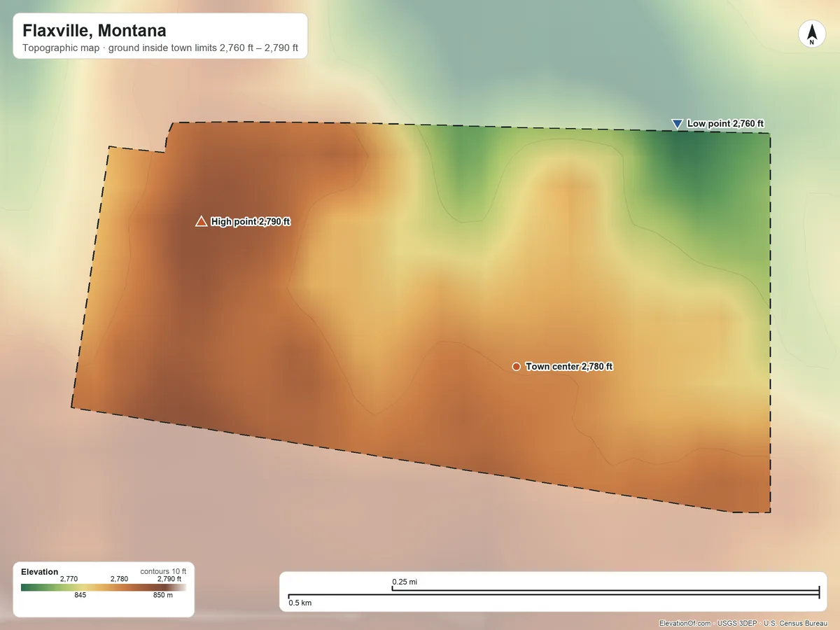Screen dimensions: 840x630
Task: Click the 'Elevation' legend heading
Action: tap(40, 572)
